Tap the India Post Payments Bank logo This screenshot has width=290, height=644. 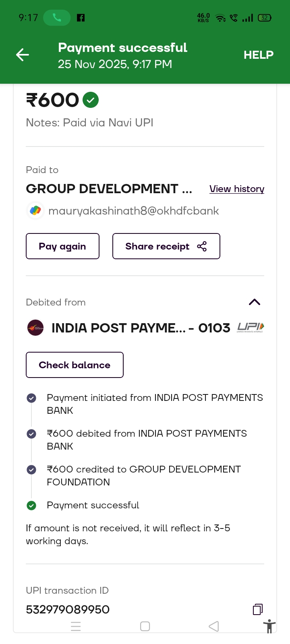pyautogui.click(x=35, y=328)
